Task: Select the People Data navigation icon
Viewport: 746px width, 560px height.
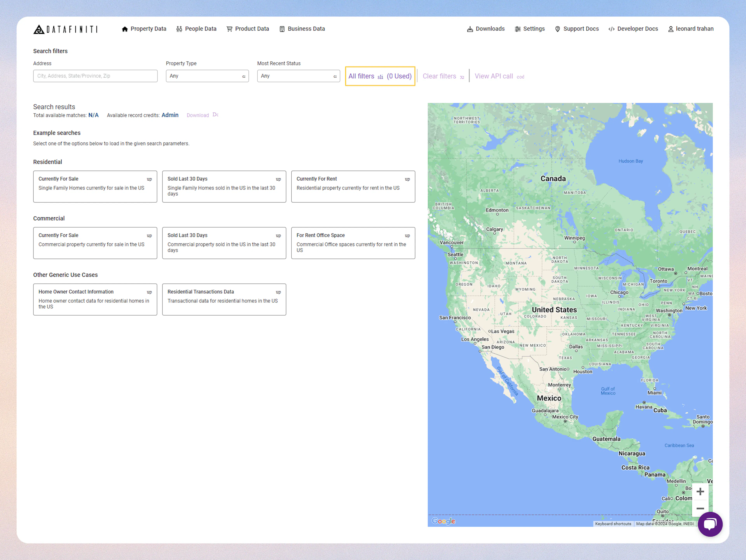Action: point(179,29)
